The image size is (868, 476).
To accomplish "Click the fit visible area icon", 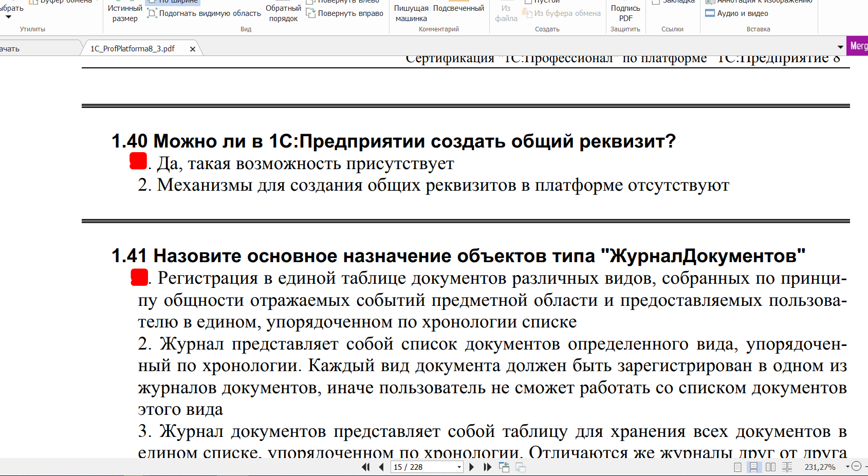I will pos(152,13).
